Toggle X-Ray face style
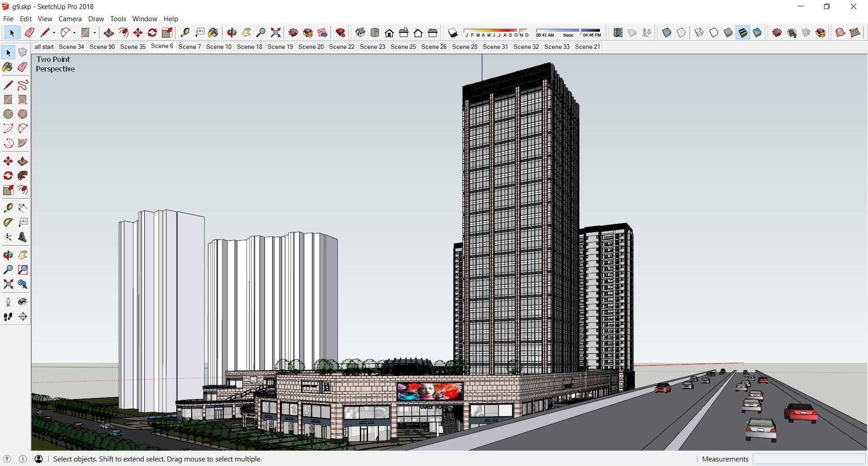This screenshot has width=868, height=466. click(667, 33)
